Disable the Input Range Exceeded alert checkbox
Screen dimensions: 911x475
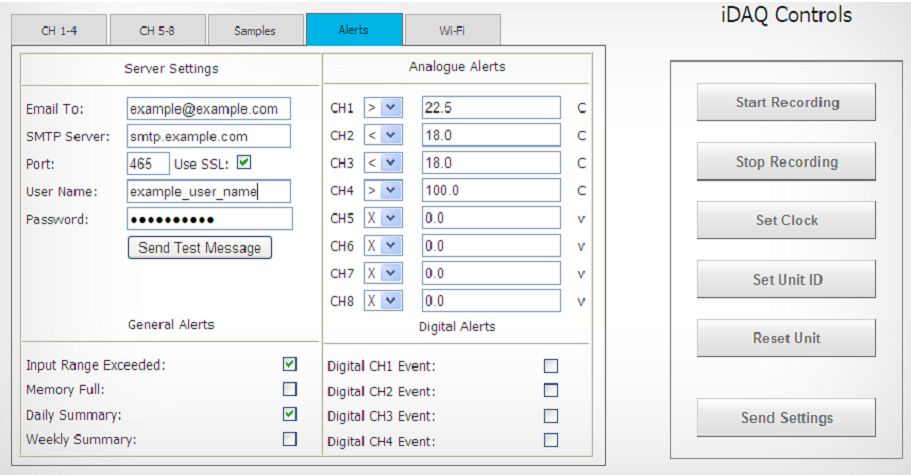tap(289, 364)
